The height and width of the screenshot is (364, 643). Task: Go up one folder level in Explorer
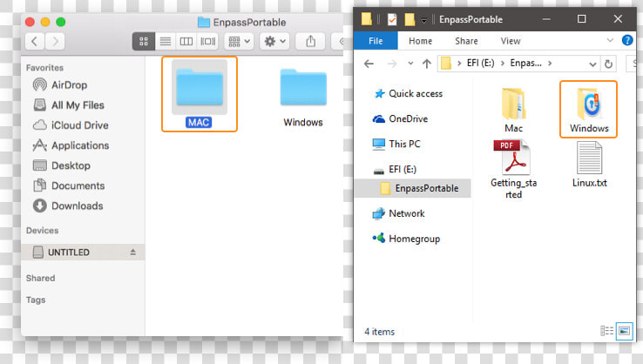pos(427,64)
